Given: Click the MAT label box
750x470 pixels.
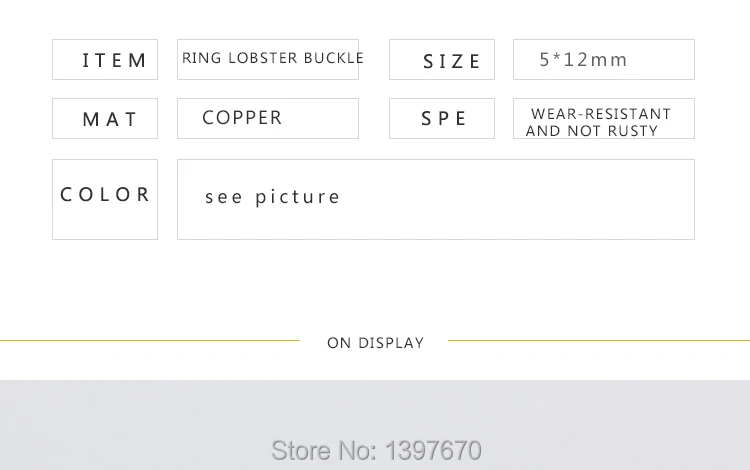Looking at the screenshot, I should 105,119.
